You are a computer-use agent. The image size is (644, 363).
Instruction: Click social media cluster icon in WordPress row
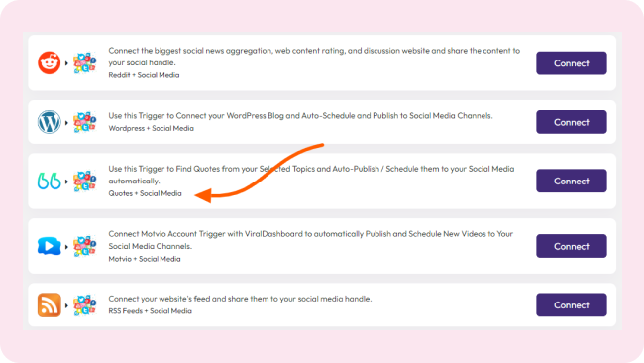[84, 122]
